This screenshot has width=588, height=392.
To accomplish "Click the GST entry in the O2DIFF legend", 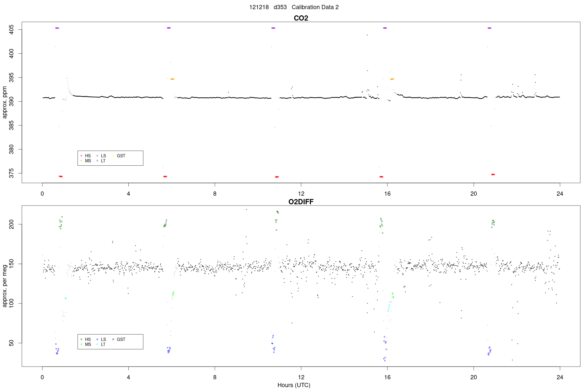I will [x=119, y=339].
